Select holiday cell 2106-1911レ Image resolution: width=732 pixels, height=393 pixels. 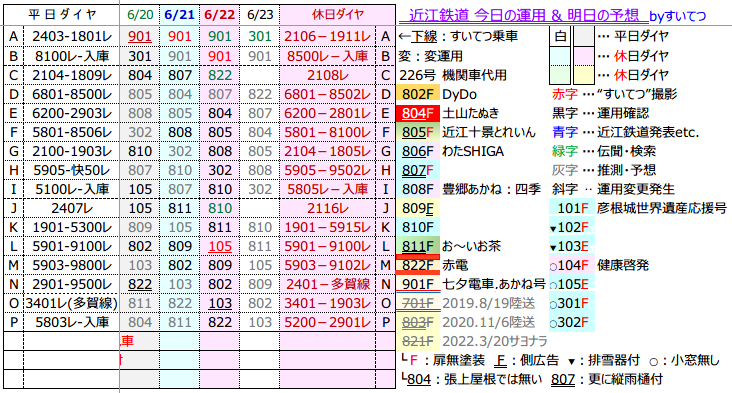click(x=328, y=36)
